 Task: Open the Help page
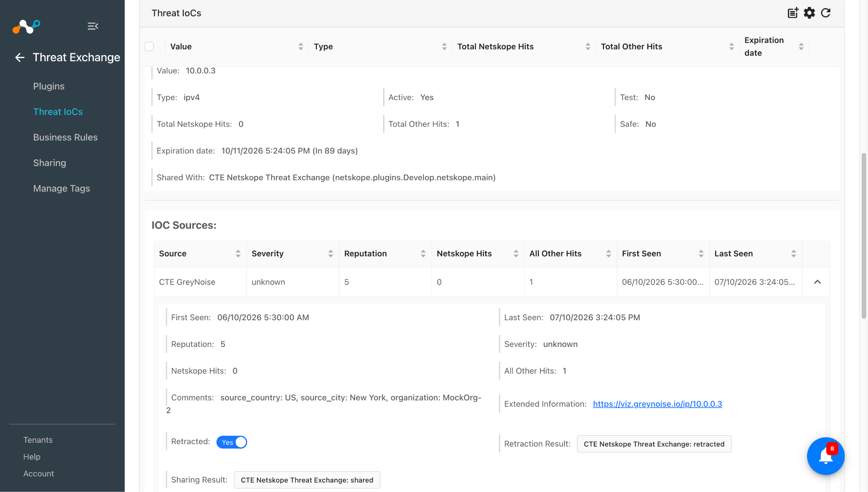[32, 457]
